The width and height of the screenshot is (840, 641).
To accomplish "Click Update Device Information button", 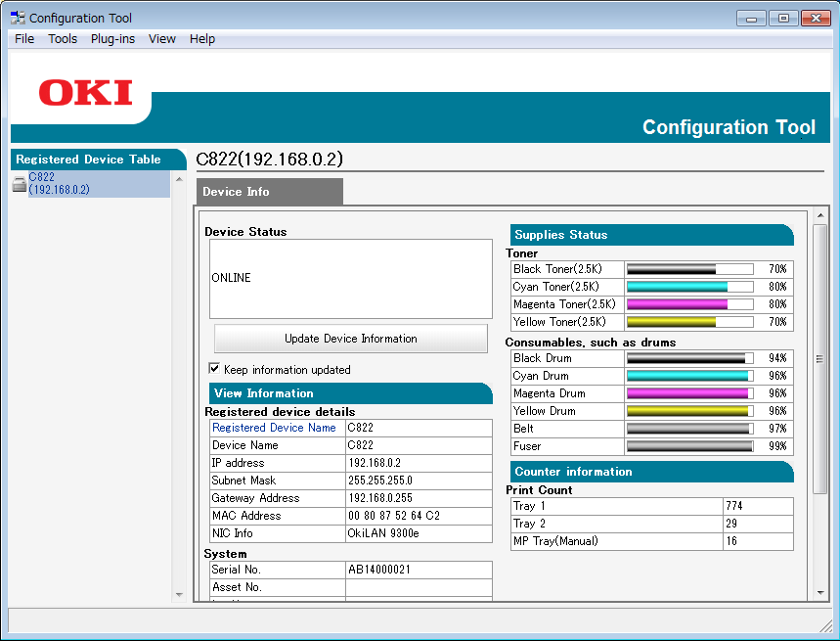I will pos(351,339).
